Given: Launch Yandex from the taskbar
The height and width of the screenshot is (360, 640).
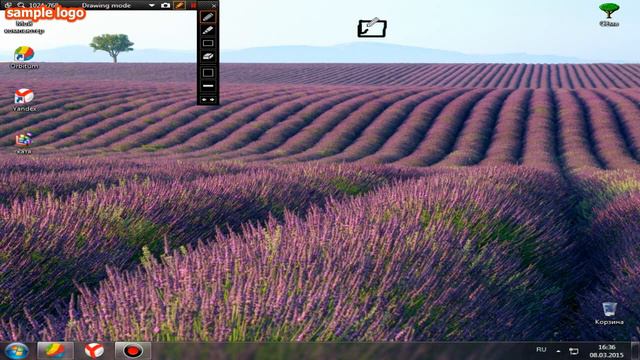Looking at the screenshot, I should pos(94,351).
